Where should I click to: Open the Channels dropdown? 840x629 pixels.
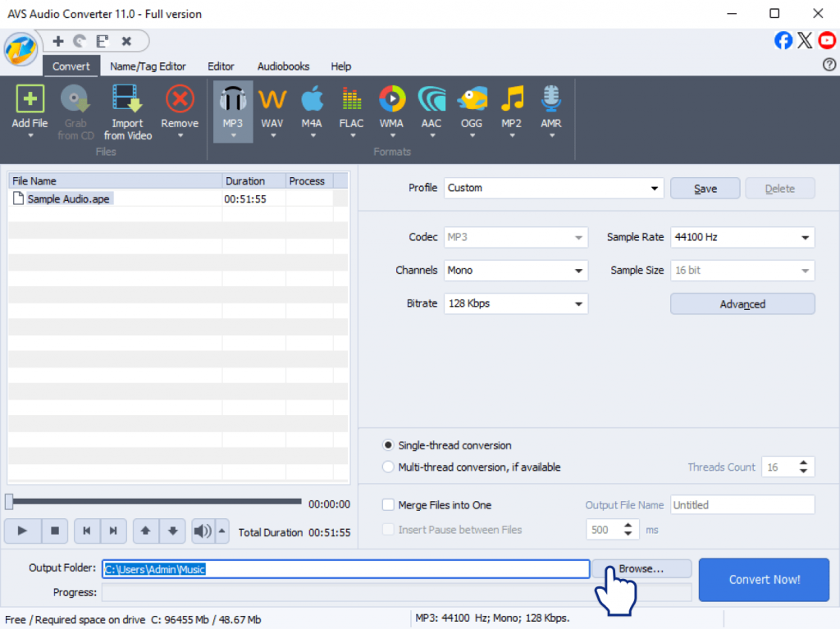click(x=515, y=271)
